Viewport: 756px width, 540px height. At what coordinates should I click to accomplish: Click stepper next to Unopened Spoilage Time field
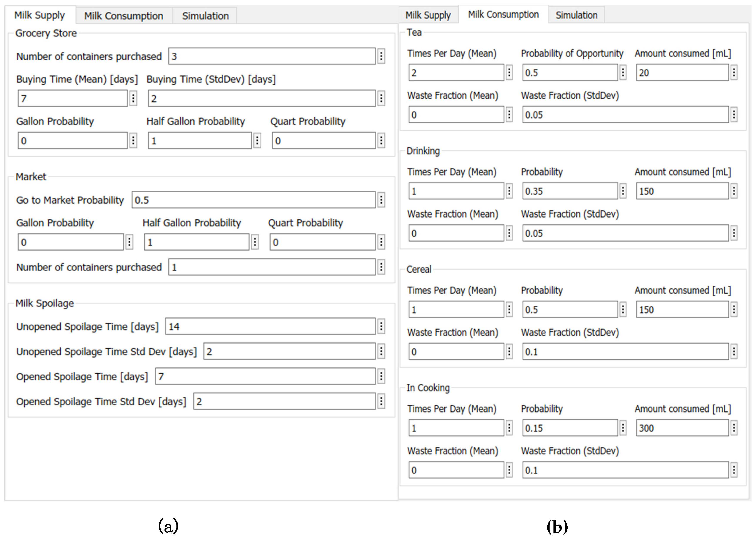coord(381,326)
